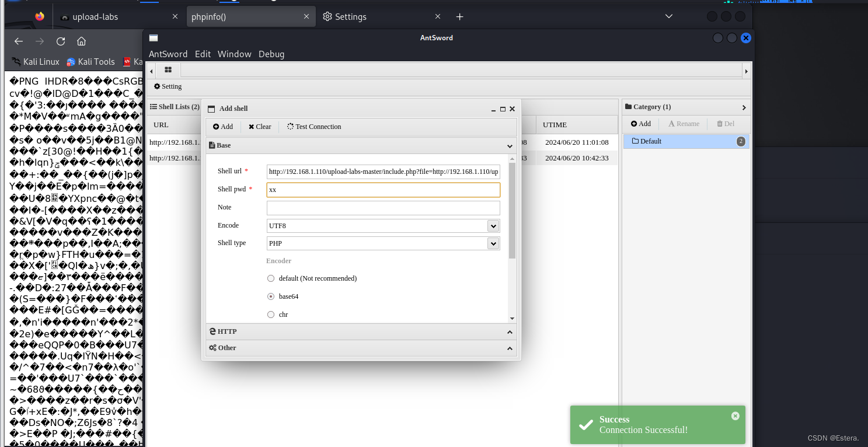Screen dimensions: 868x447
Task: Open the Kali Linux bookmark
Action: coord(35,61)
